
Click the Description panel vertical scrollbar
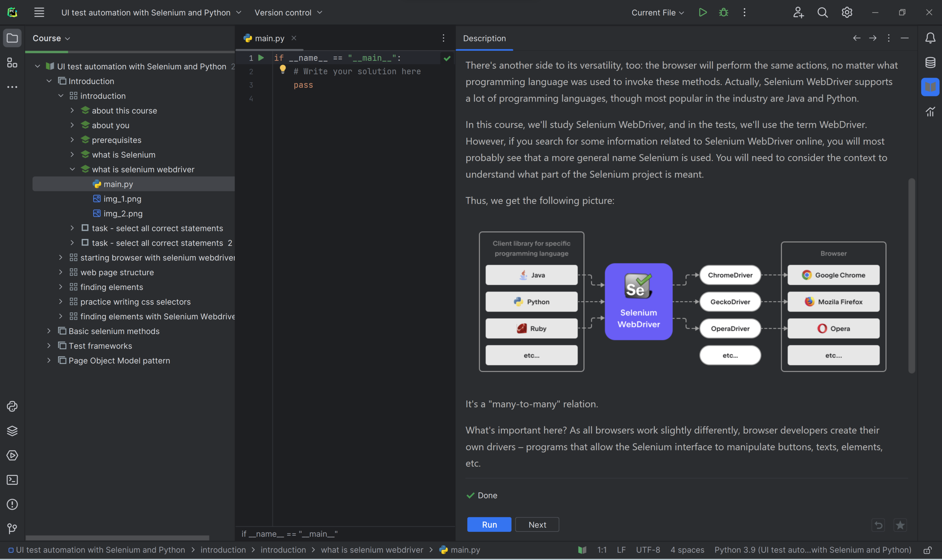911,276
